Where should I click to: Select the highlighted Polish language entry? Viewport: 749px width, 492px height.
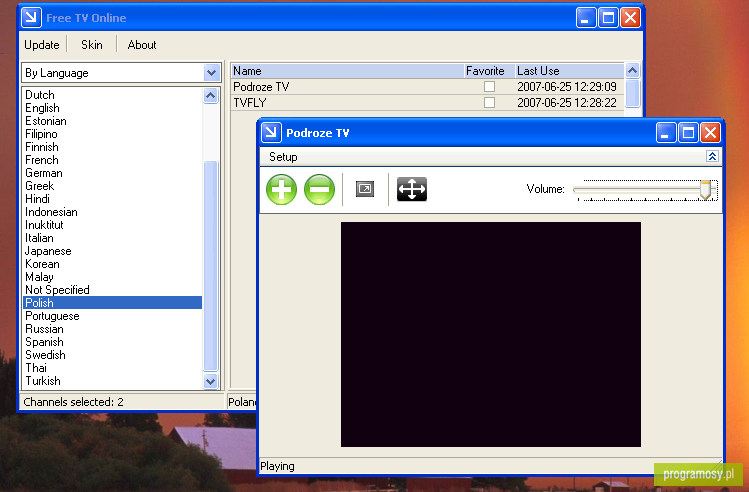click(113, 303)
